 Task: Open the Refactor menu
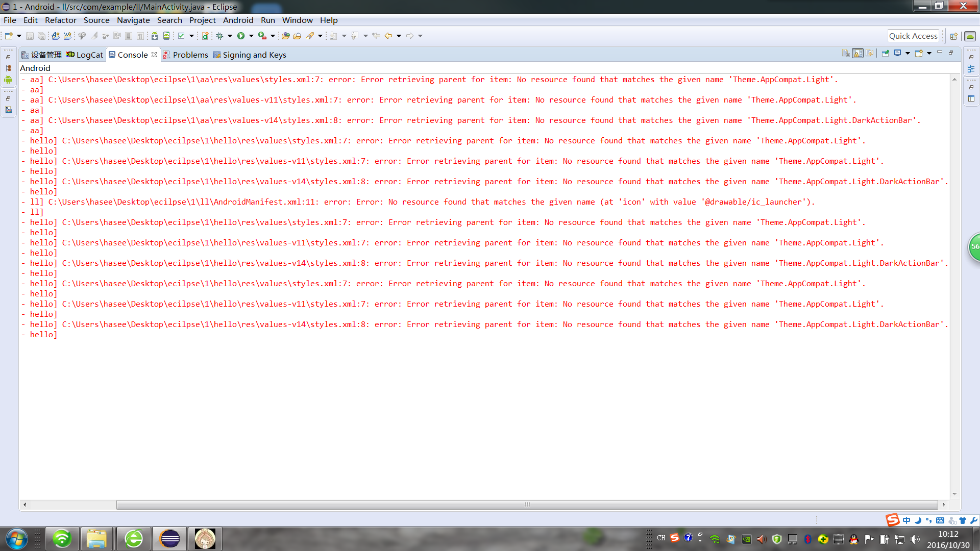click(60, 20)
